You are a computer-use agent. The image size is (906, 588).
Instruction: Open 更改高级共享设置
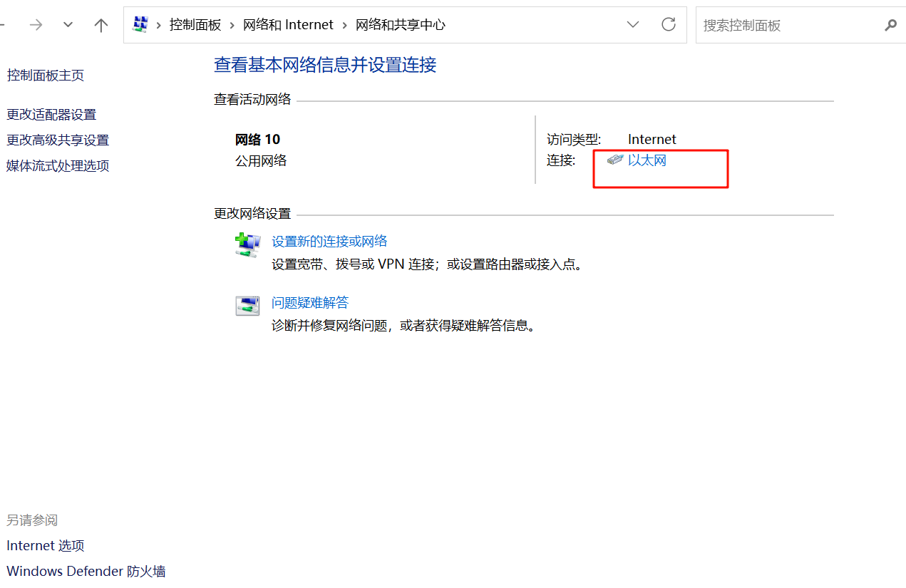[x=58, y=140]
